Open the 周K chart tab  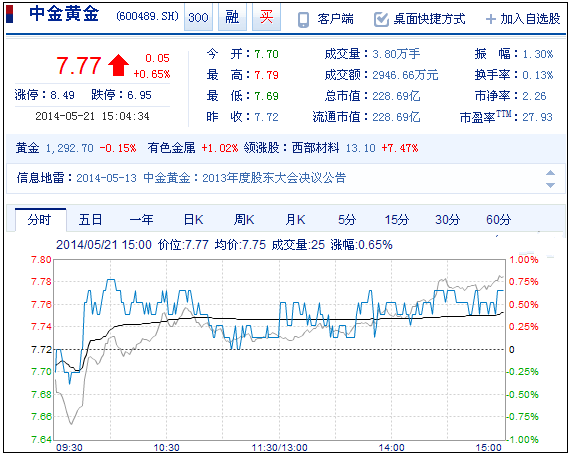(x=244, y=220)
